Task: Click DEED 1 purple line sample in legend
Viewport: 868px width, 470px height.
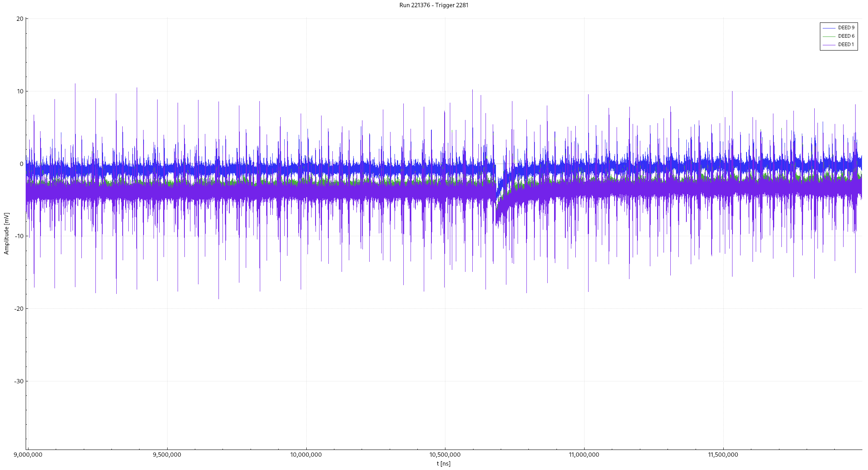Action: pyautogui.click(x=829, y=45)
